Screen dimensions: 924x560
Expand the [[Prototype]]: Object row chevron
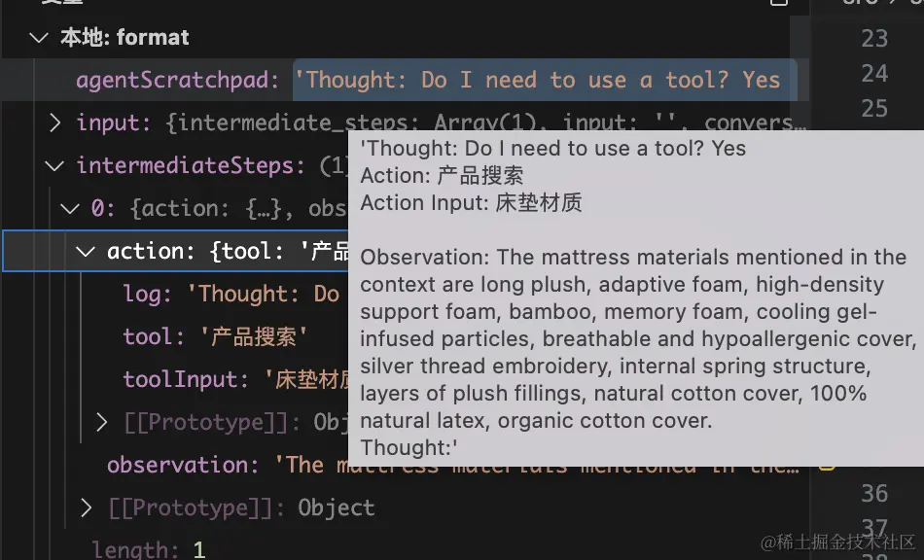(86, 507)
